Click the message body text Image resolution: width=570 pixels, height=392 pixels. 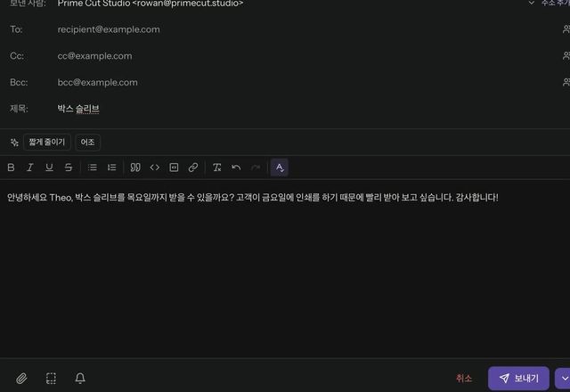[253, 198]
